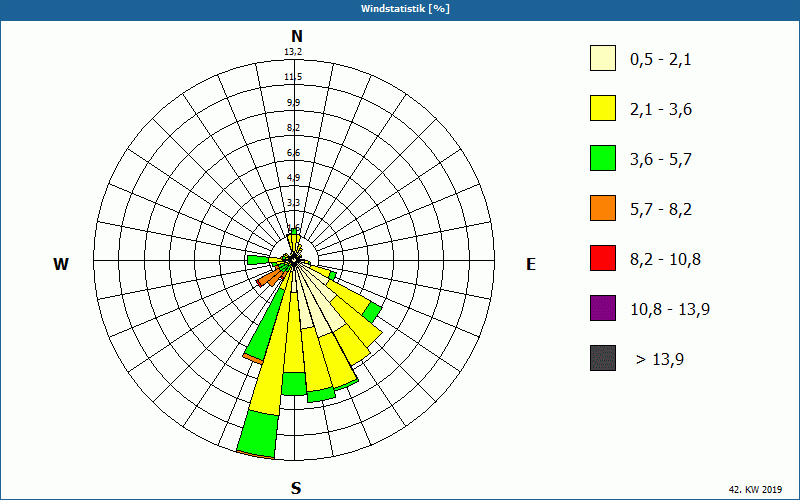Click the N compass label
Image resolution: width=800 pixels, height=500 pixels.
[296, 36]
